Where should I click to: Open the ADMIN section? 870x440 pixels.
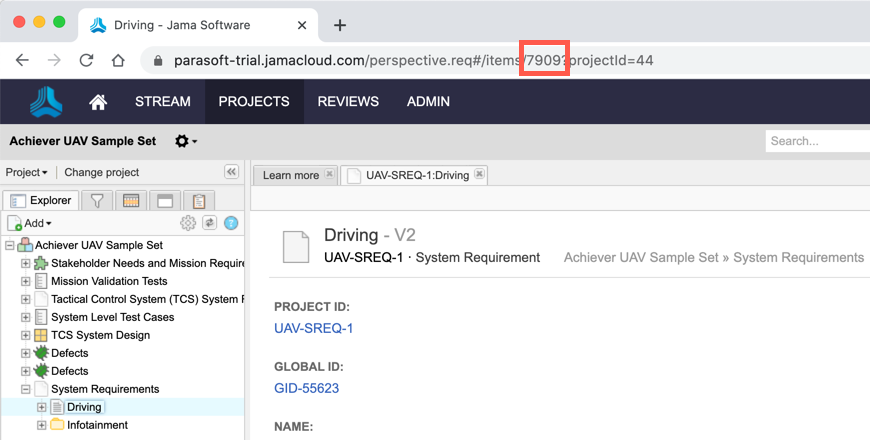[428, 102]
